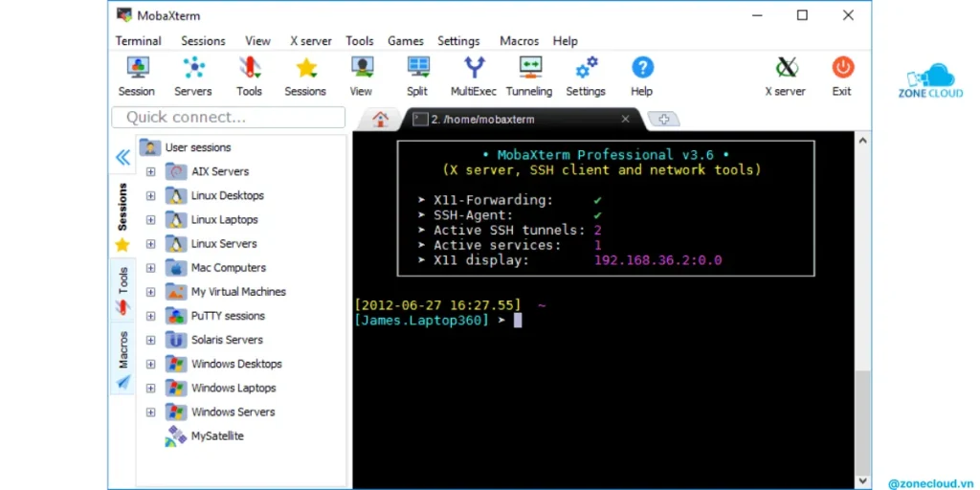Open the Tools menu in menu bar

tap(360, 41)
